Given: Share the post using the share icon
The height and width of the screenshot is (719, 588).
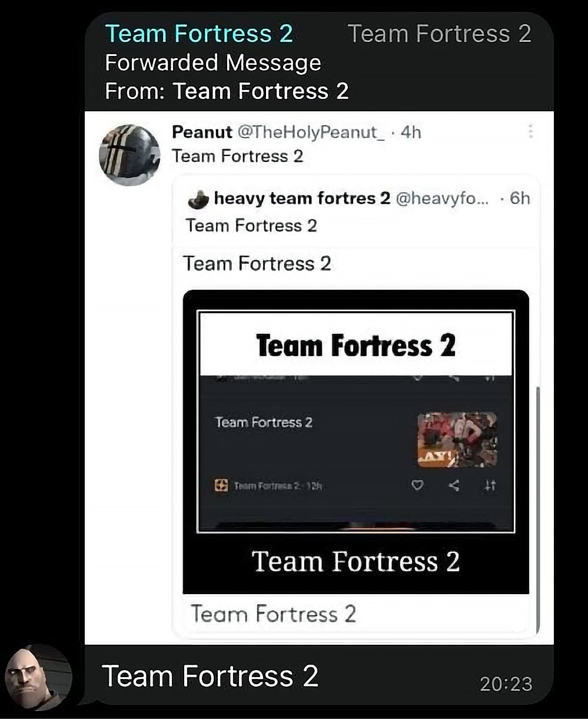Looking at the screenshot, I should (454, 486).
